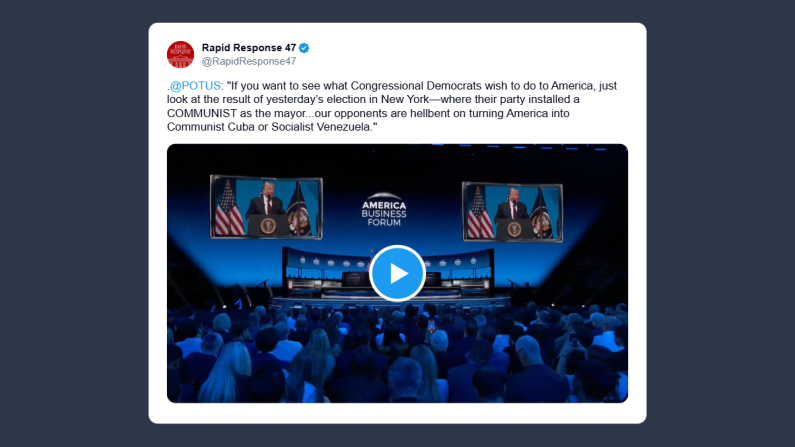Click the blue verified checkmark badge

point(304,48)
